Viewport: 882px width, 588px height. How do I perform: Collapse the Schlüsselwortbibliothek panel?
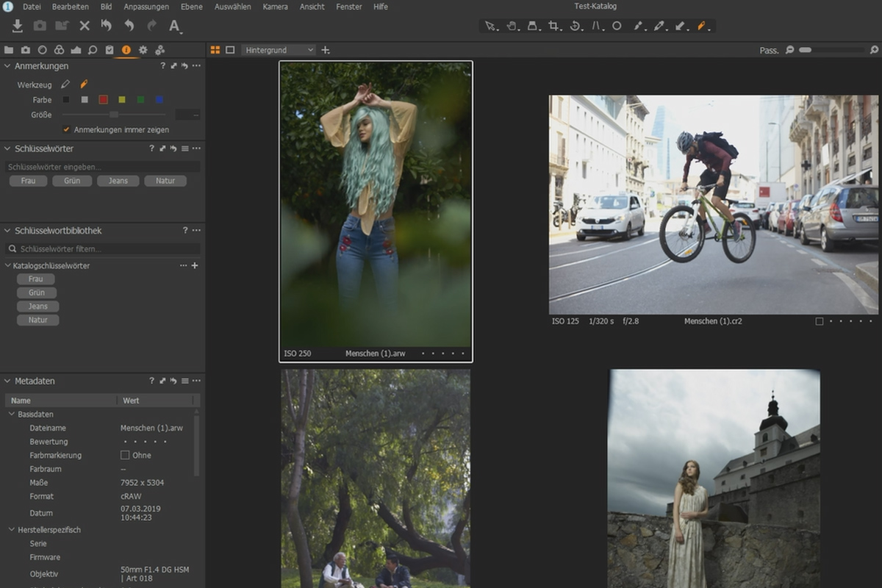click(x=7, y=231)
